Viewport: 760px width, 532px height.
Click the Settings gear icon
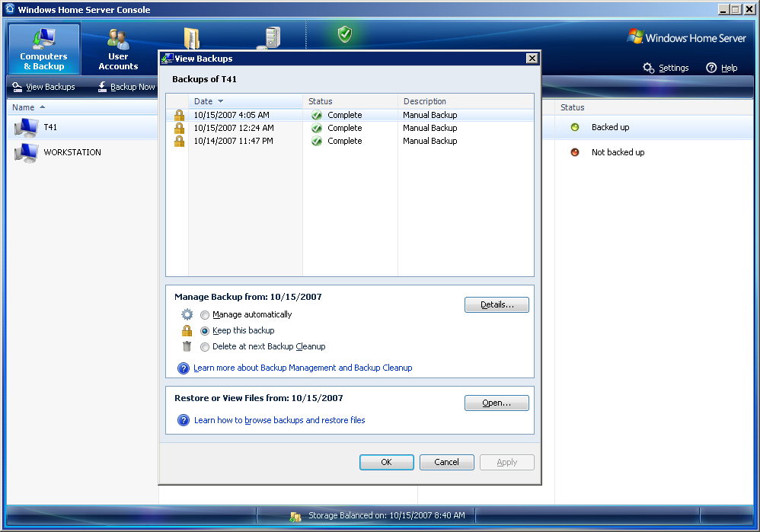coord(649,68)
